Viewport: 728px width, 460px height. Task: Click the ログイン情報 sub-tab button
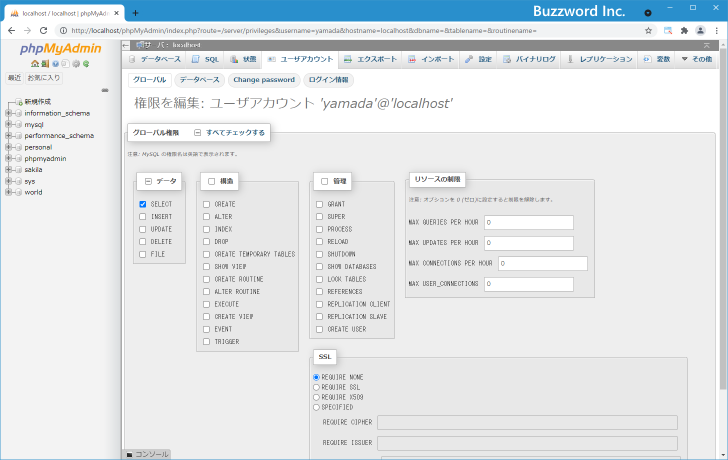tap(327, 80)
